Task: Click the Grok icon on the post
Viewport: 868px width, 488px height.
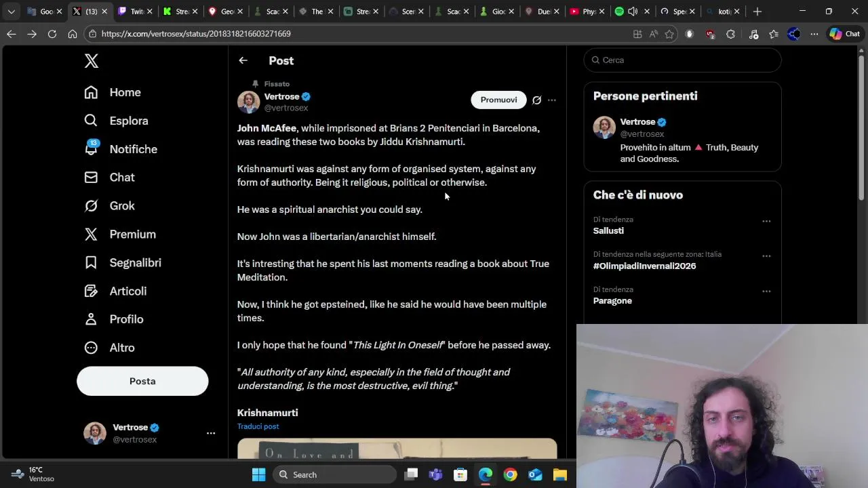Action: [x=536, y=100]
